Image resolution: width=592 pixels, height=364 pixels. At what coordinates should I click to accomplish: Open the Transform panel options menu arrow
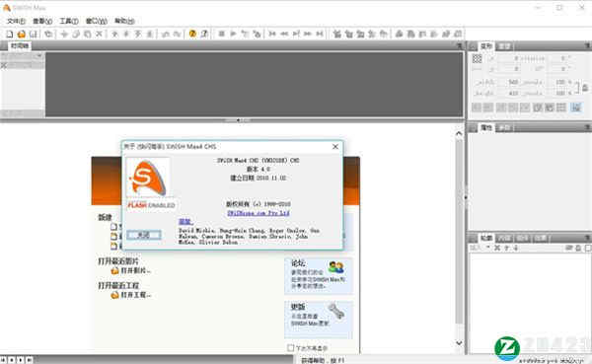pos(587,45)
